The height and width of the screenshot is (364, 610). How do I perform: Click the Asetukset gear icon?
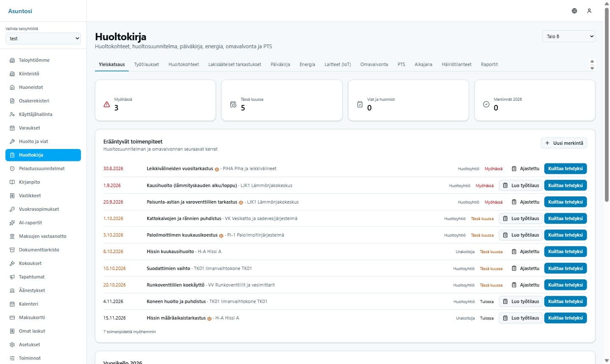pos(12,345)
